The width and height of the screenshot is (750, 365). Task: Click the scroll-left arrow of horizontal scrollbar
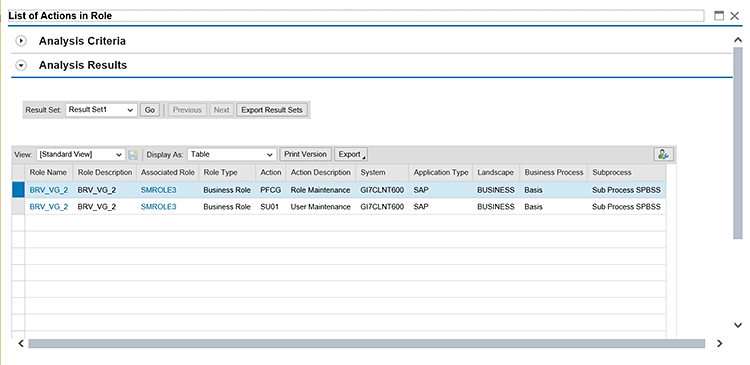(21, 343)
